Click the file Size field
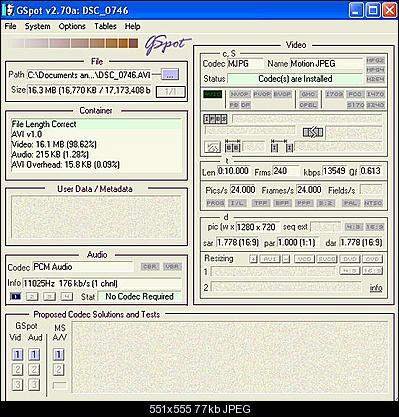The width and height of the screenshot is (399, 417). tap(89, 90)
